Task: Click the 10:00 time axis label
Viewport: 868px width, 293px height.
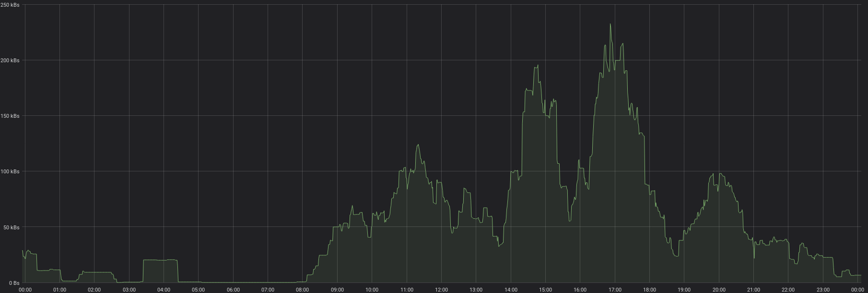Action: [x=372, y=290]
